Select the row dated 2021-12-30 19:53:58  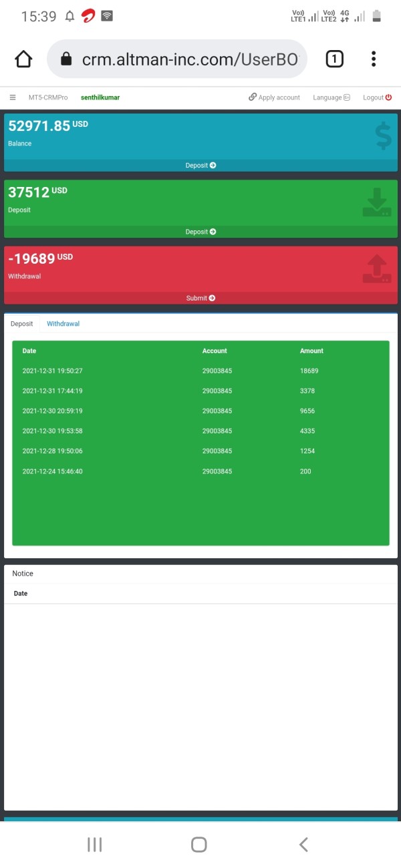tap(200, 431)
